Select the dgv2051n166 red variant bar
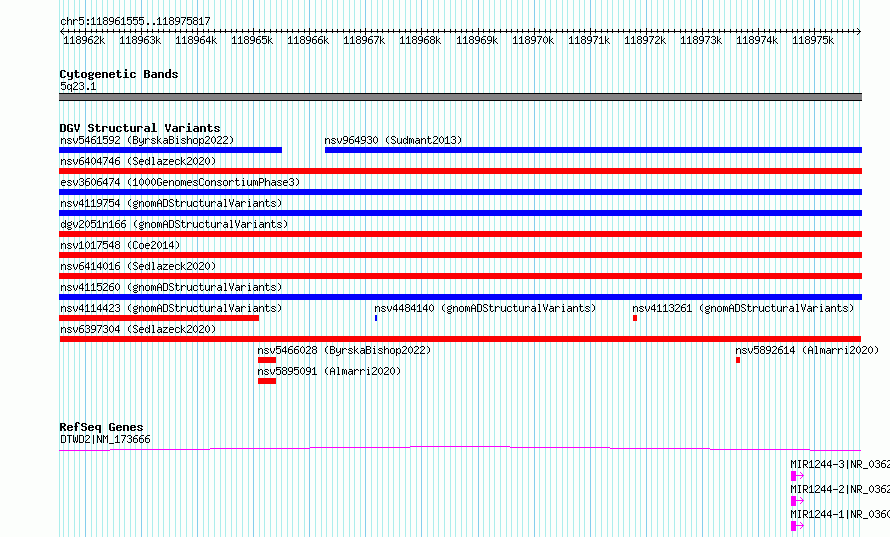Image resolution: width=890 pixels, height=537 pixels. click(460, 234)
